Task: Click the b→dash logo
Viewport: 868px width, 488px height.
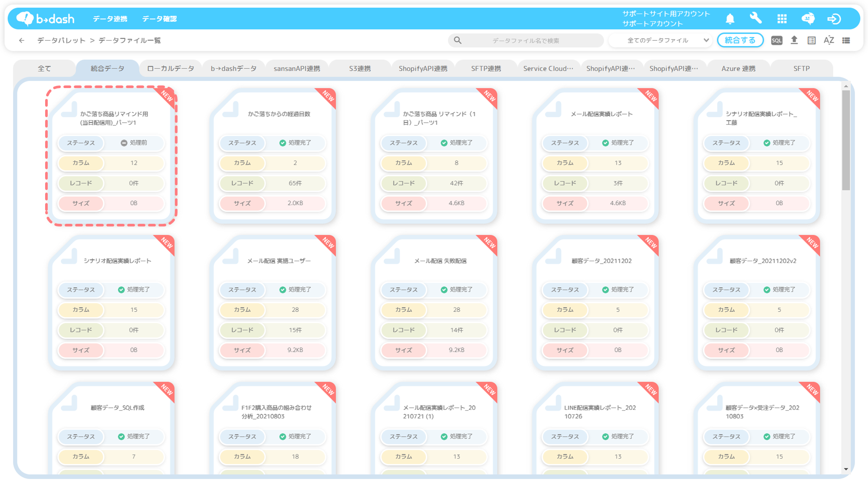Action: [45, 19]
